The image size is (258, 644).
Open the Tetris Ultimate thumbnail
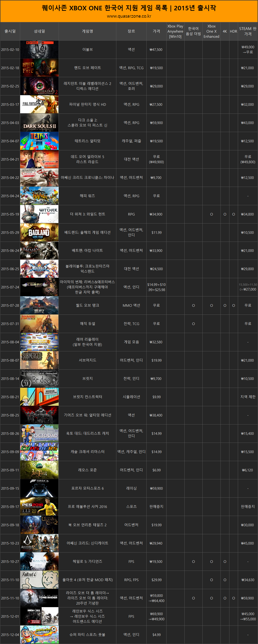pyautogui.click(x=39, y=141)
